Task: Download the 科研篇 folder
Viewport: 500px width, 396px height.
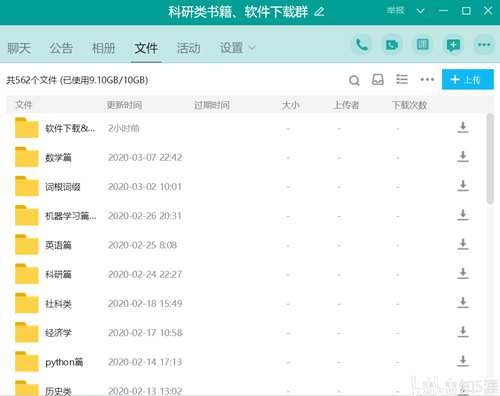Action: 463,274
